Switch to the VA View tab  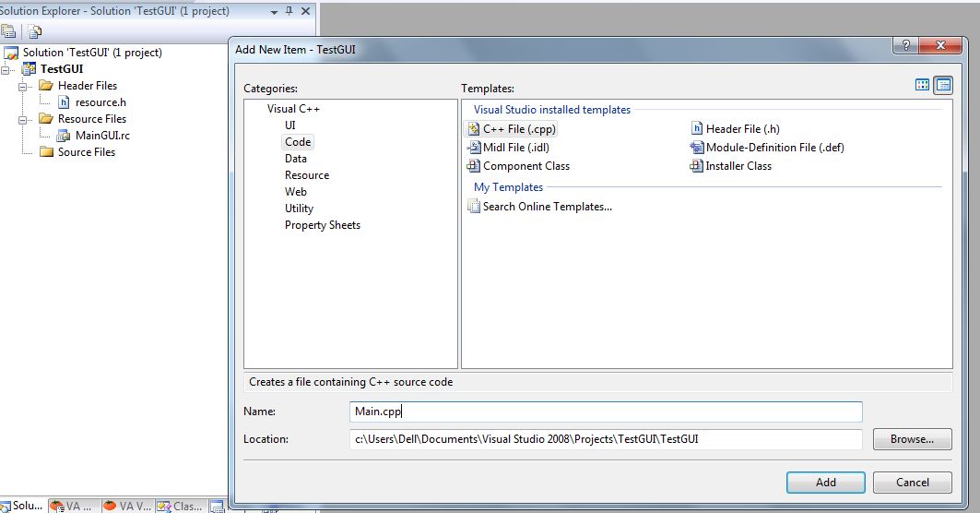pos(127,507)
